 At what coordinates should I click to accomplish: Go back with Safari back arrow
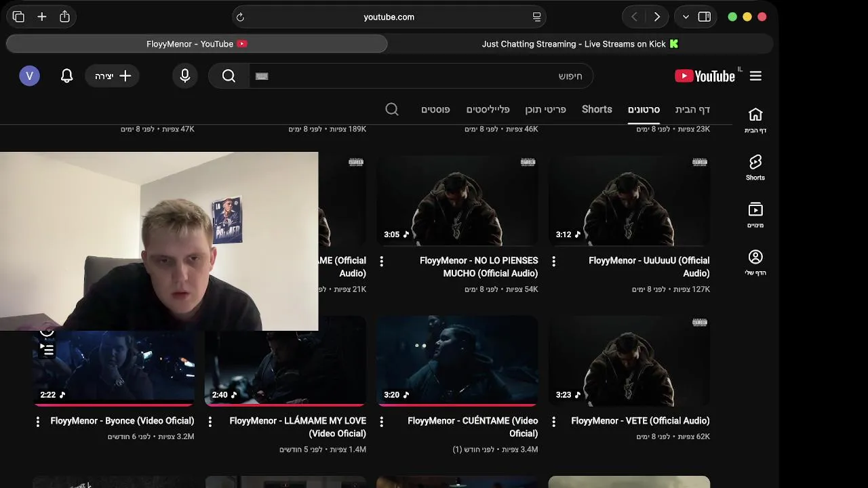pos(634,17)
